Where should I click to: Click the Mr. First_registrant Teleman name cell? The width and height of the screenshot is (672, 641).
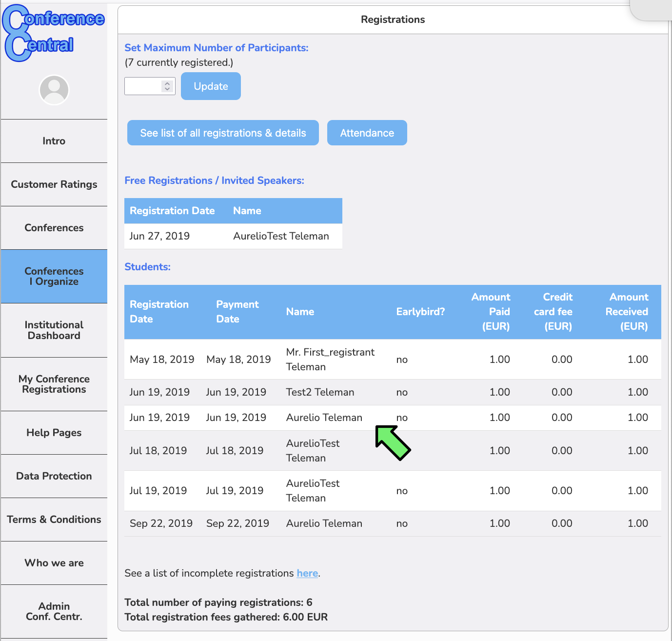click(330, 360)
